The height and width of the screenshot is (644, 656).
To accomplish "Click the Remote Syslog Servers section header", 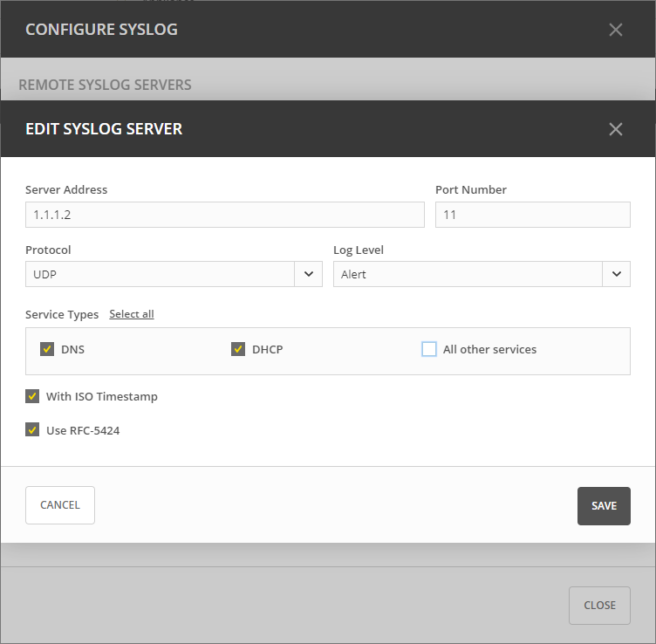I will tap(105, 85).
